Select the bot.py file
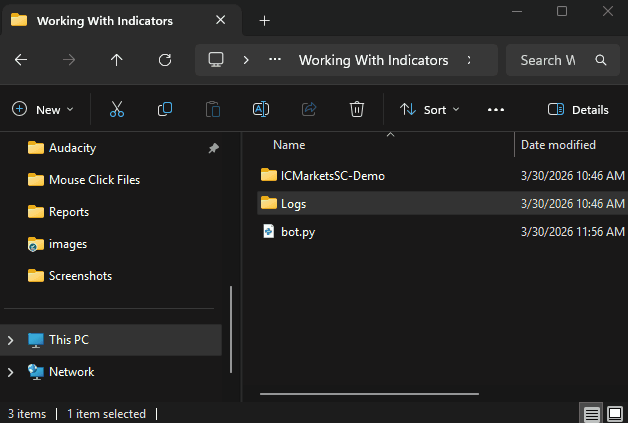Viewport: 628px width, 423px height. click(298, 232)
